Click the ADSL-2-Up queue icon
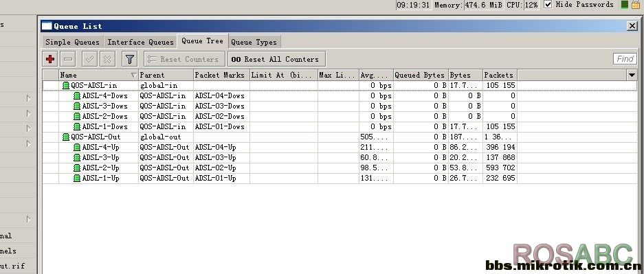 pyautogui.click(x=77, y=168)
